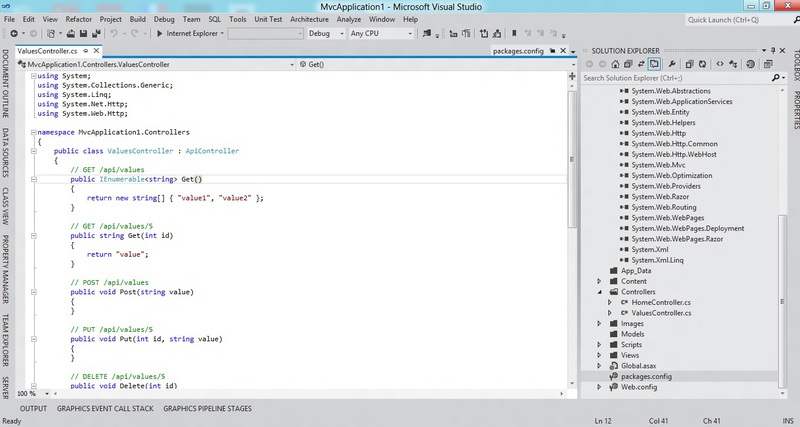Image resolution: width=800 pixels, height=427 pixels.
Task: Click the Solution Explorer Back arrow icon
Action: 590,64
